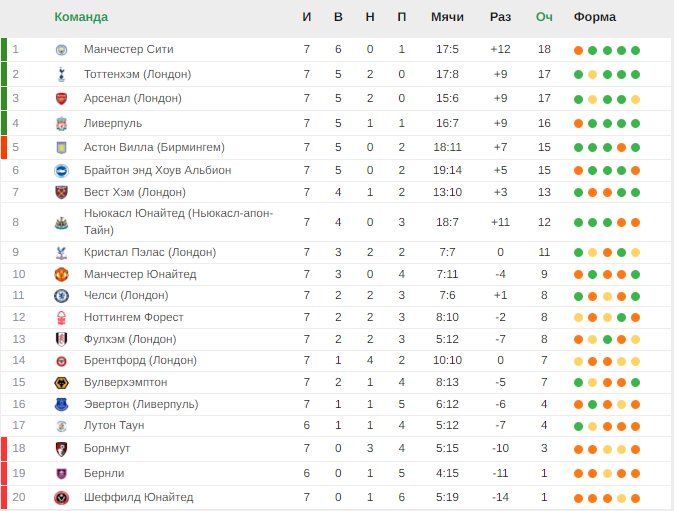Open the Кристал Пэлас (Лондон) team link
Viewport: 676px width, 511px height.
click(x=150, y=252)
